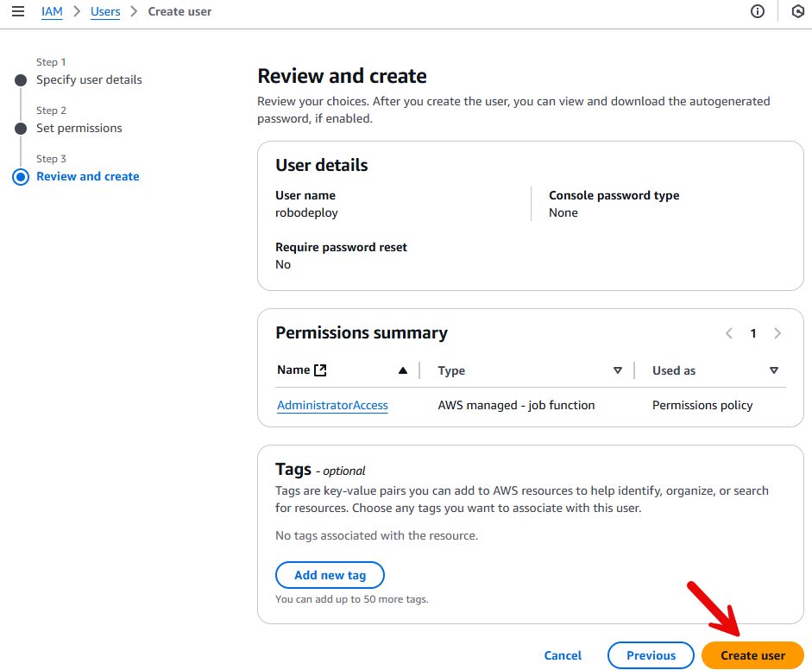Click the hexagon settings icon at top right

pos(797,12)
